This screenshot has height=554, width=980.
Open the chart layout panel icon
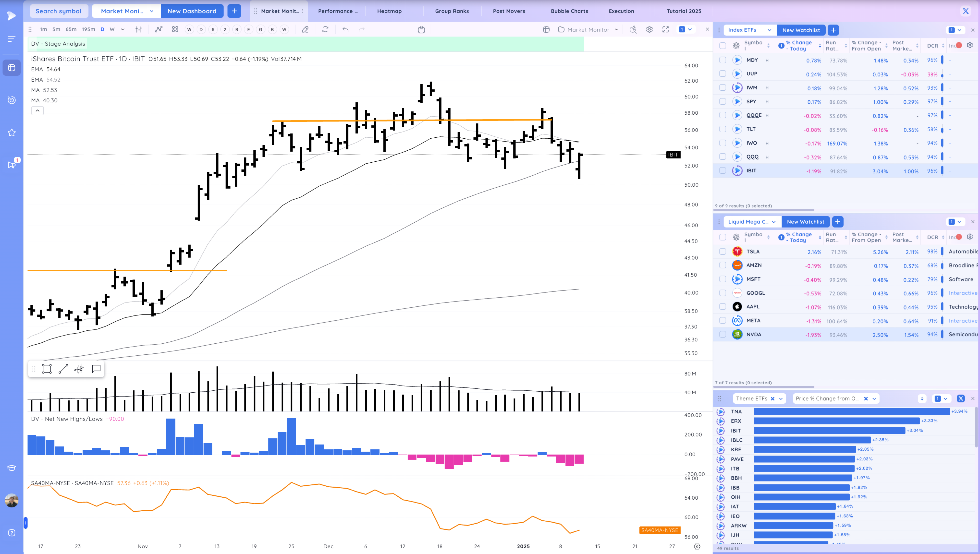[547, 30]
